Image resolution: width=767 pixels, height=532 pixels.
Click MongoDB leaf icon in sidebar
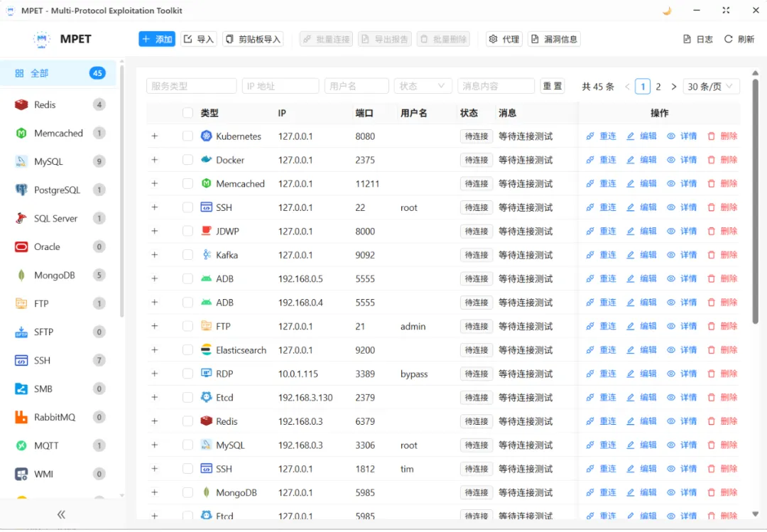(x=21, y=275)
